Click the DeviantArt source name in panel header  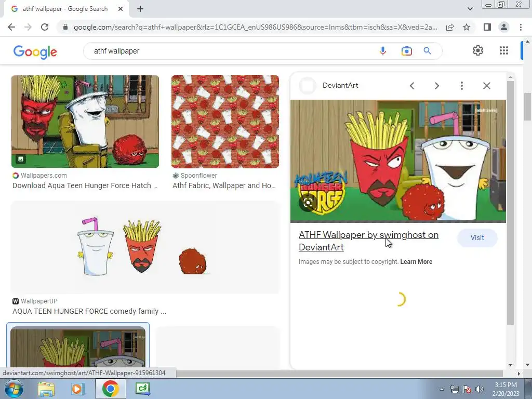click(340, 86)
